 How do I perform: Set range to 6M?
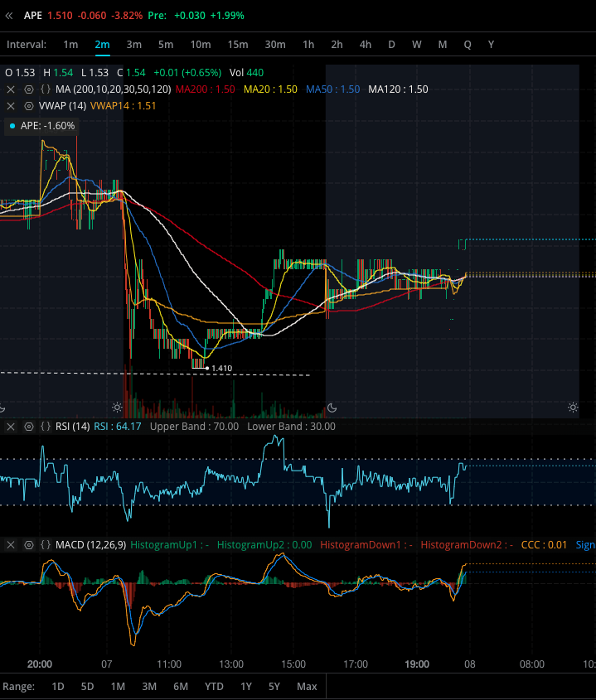(181, 687)
